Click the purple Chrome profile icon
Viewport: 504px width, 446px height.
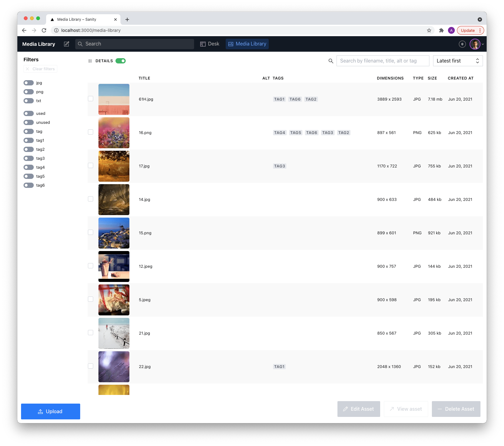[451, 30]
